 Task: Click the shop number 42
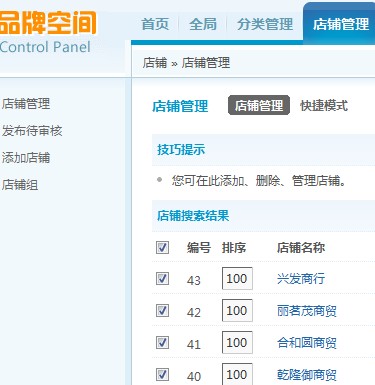pos(194,312)
